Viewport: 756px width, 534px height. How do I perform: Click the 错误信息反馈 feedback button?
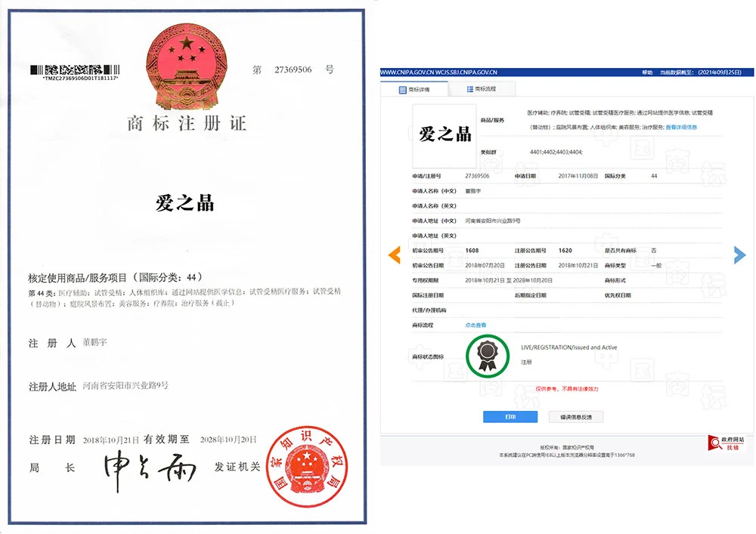(x=576, y=416)
